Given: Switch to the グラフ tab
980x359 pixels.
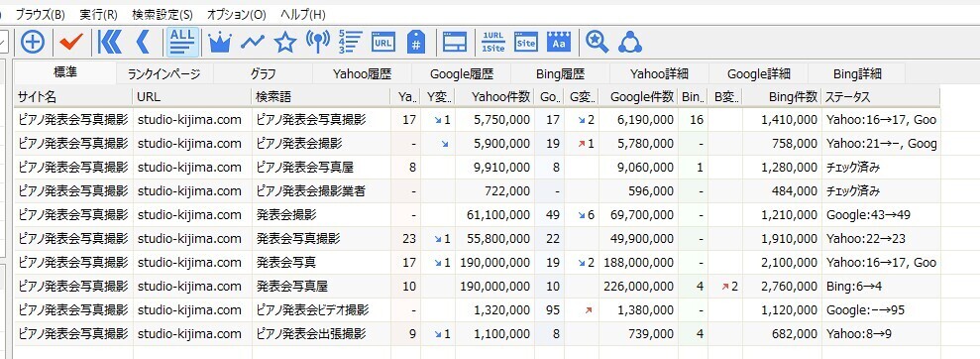Looking at the screenshot, I should (264, 73).
